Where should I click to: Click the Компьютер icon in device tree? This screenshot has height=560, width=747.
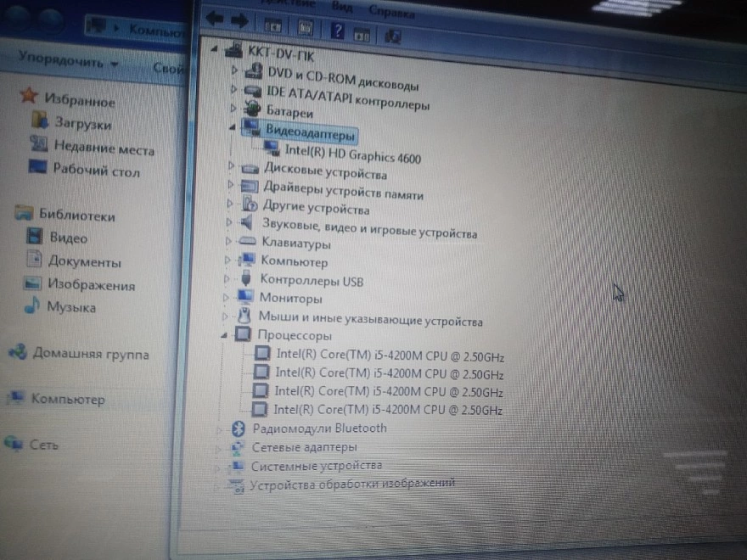coord(247,260)
